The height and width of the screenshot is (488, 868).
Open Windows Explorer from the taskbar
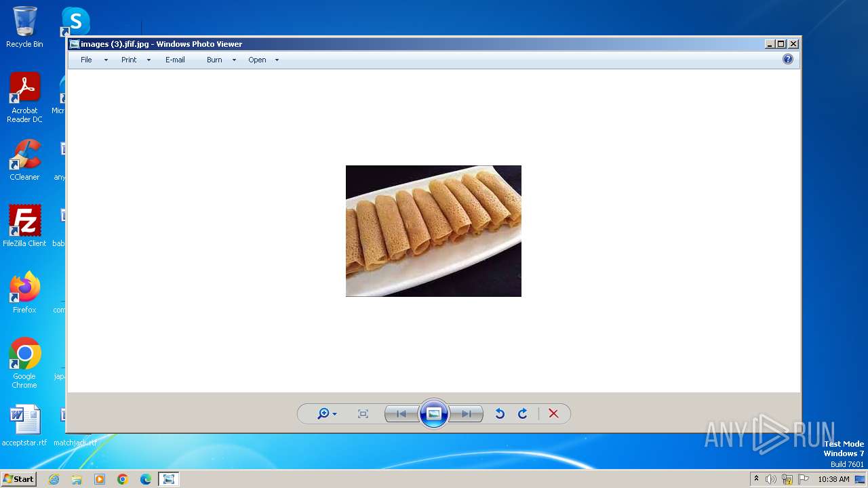point(77,479)
